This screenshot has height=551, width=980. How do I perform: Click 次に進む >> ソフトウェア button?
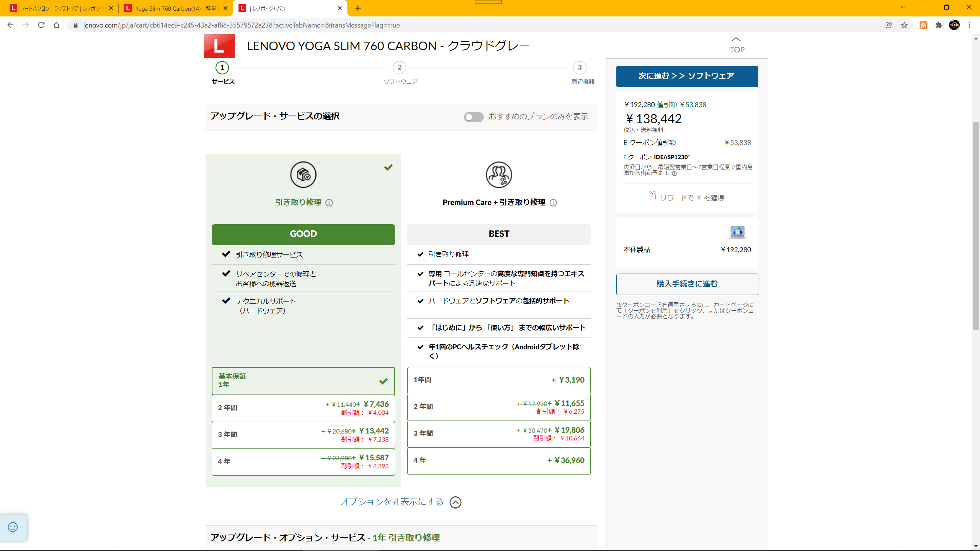tap(687, 76)
